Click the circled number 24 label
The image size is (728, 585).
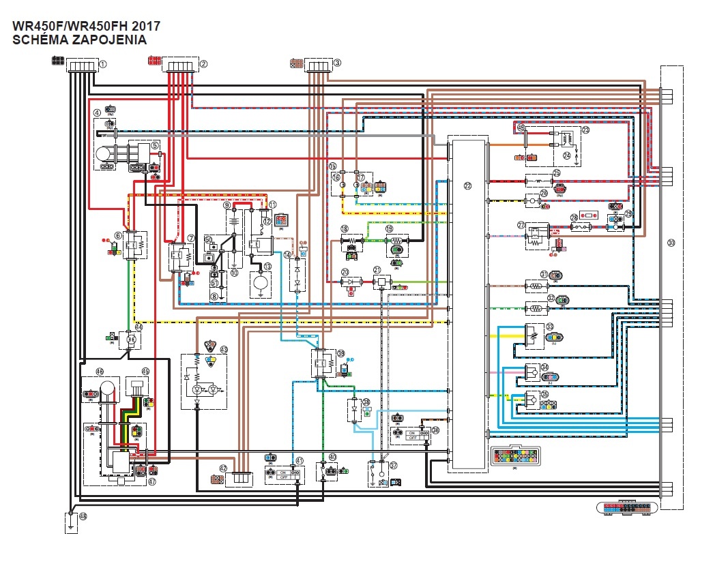(566, 156)
